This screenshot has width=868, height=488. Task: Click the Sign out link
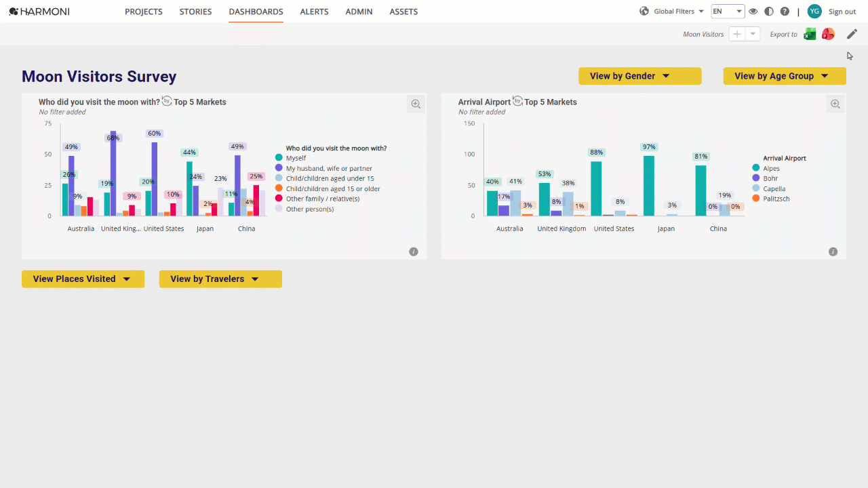[842, 12]
